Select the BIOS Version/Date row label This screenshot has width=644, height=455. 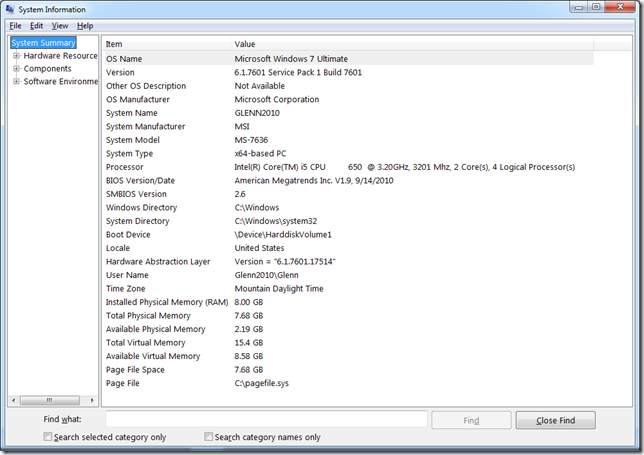pos(140,180)
